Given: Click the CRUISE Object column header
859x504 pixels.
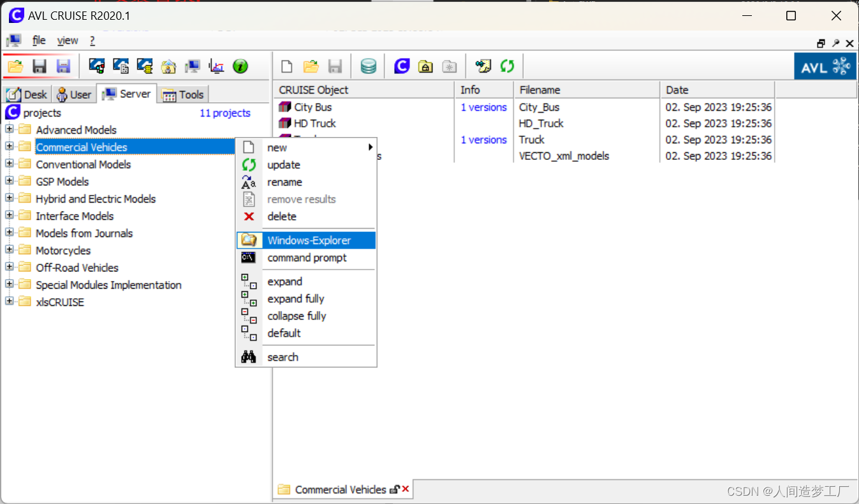Looking at the screenshot, I should tap(364, 90).
